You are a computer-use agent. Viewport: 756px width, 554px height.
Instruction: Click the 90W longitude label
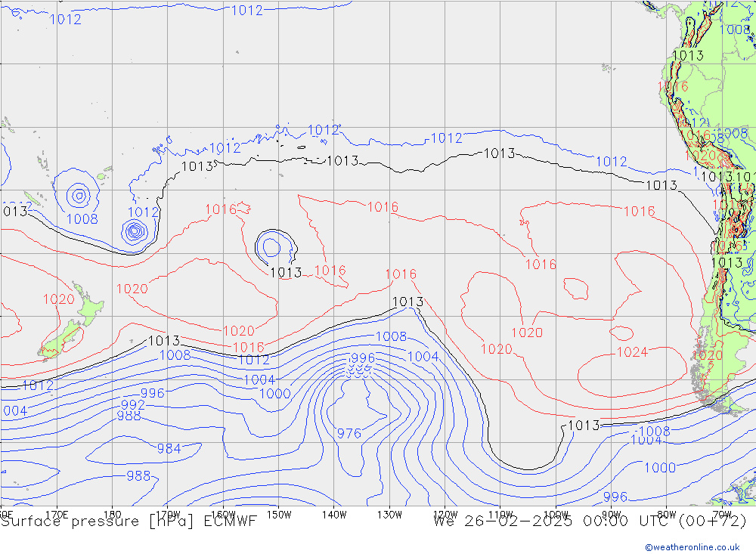tap(612, 515)
